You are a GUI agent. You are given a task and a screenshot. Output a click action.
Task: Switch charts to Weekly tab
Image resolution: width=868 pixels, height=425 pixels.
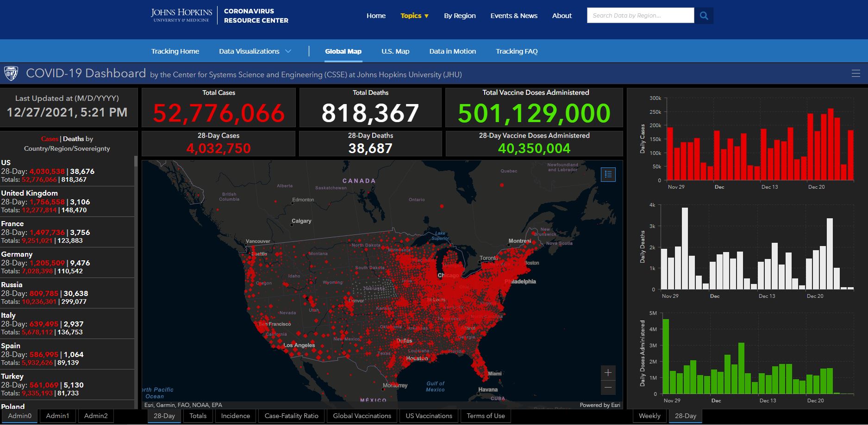pyautogui.click(x=649, y=416)
